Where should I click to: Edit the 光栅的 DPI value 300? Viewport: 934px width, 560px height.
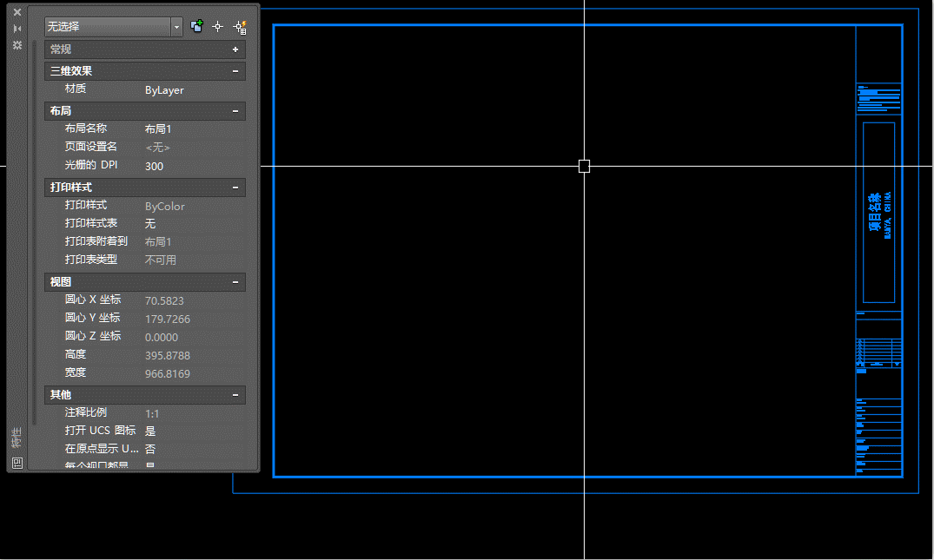point(155,166)
